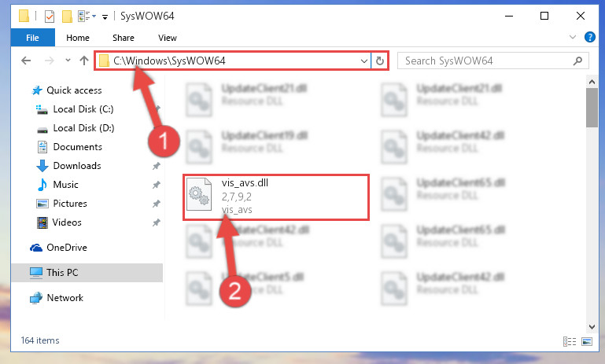The image size is (605, 364).
Task: Unpin Music pin icon in sidebar
Action: click(x=157, y=185)
